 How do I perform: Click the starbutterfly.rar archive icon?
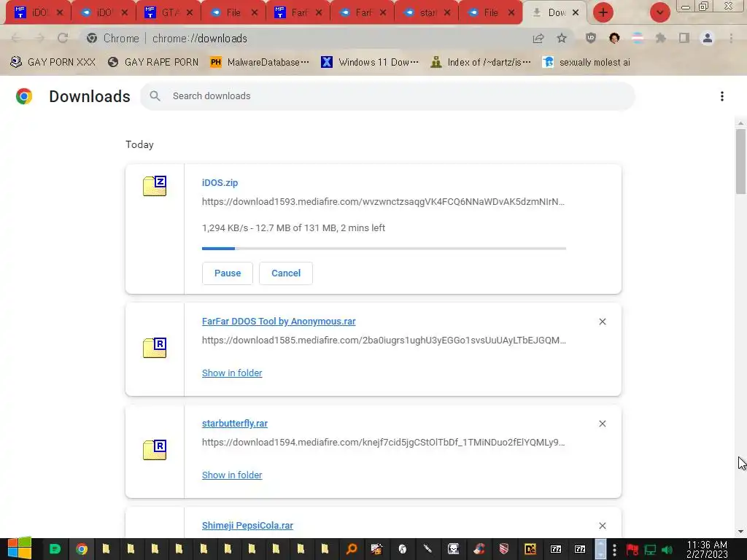(155, 449)
